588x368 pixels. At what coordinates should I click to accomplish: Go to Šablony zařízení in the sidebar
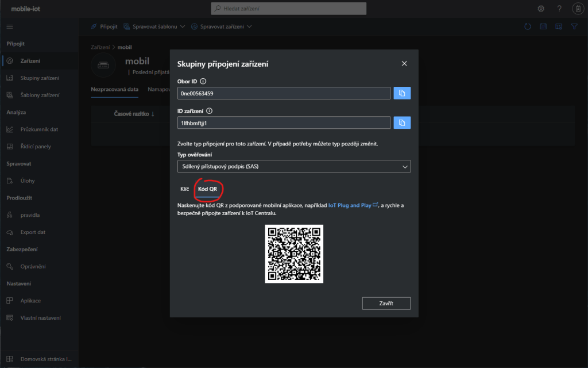[x=40, y=95]
